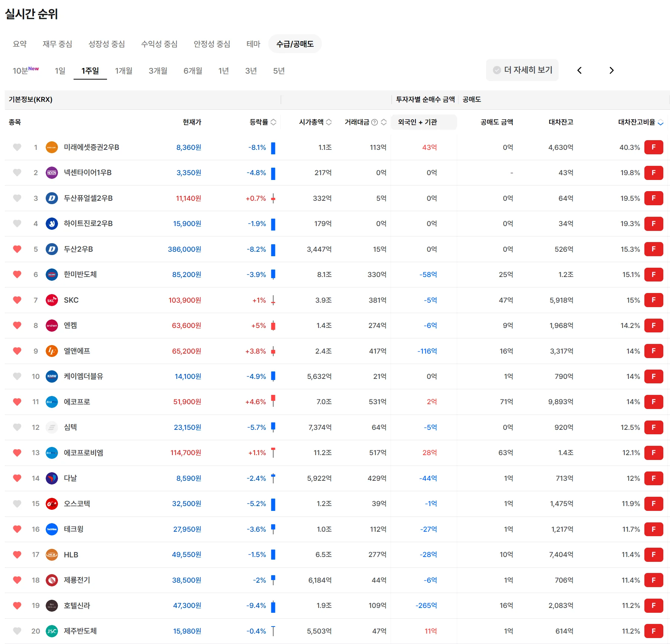This screenshot has height=644, width=670.
Task: Sort the table by 시가총액
Action: click(x=329, y=122)
